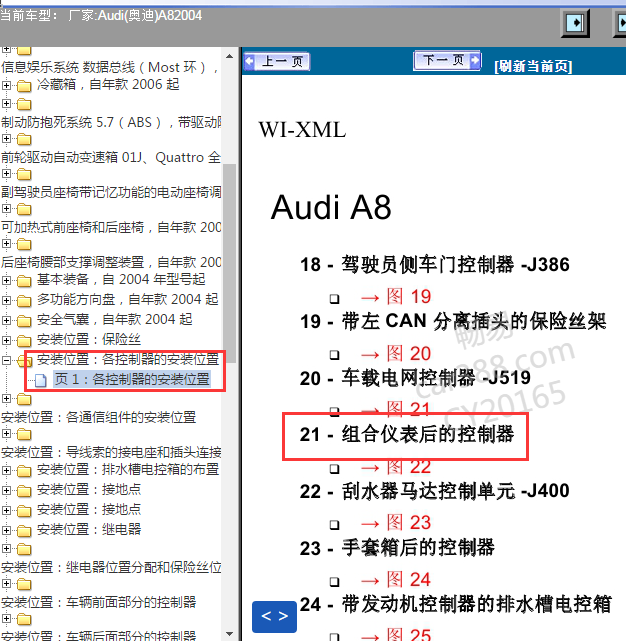Open link 图 25 at page bottom
This screenshot has width=626, height=641.
point(396,634)
